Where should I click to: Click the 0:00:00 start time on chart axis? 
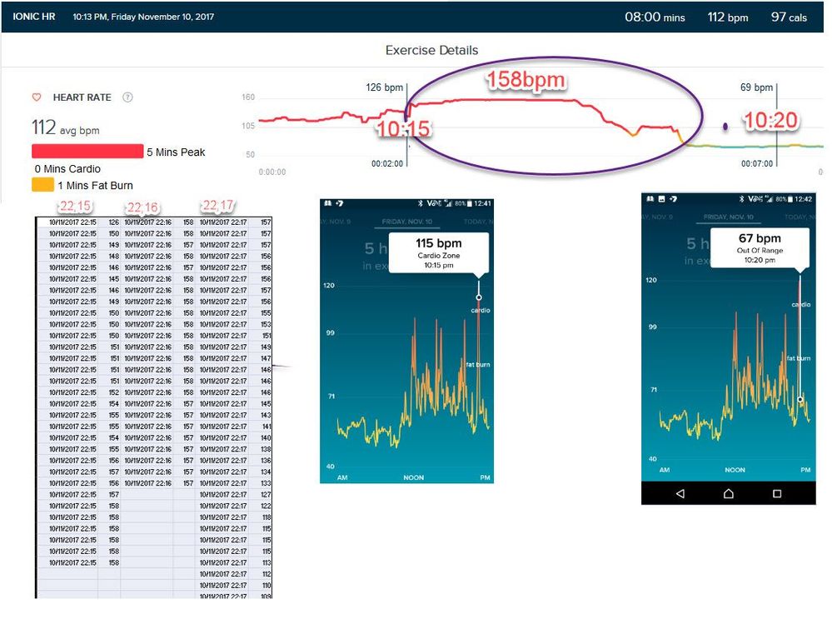pos(272,172)
